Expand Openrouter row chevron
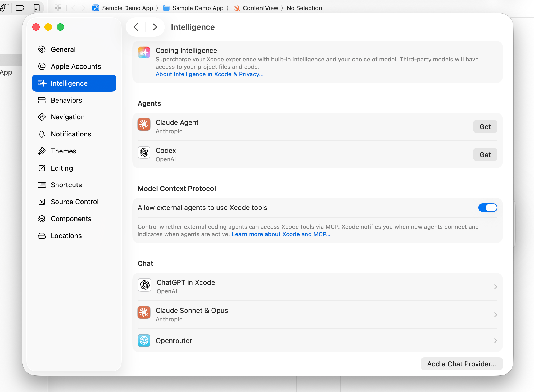This screenshot has height=392, width=534. click(x=495, y=341)
